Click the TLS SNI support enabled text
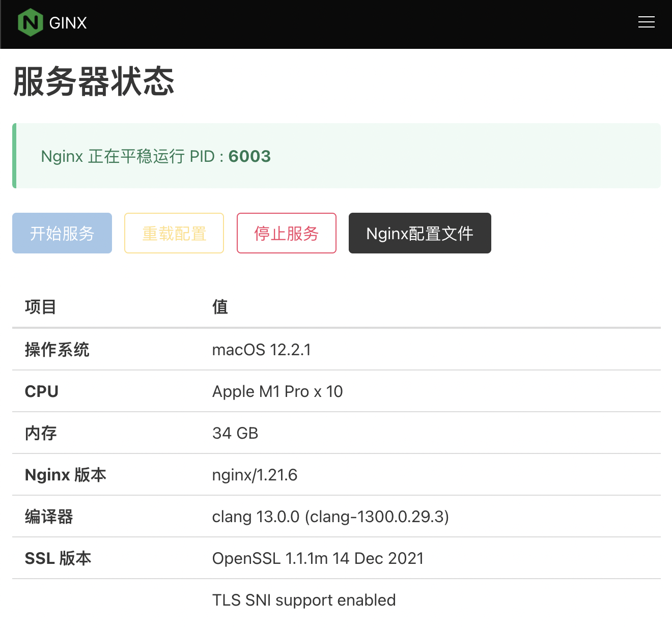The image size is (672, 628). (x=304, y=600)
